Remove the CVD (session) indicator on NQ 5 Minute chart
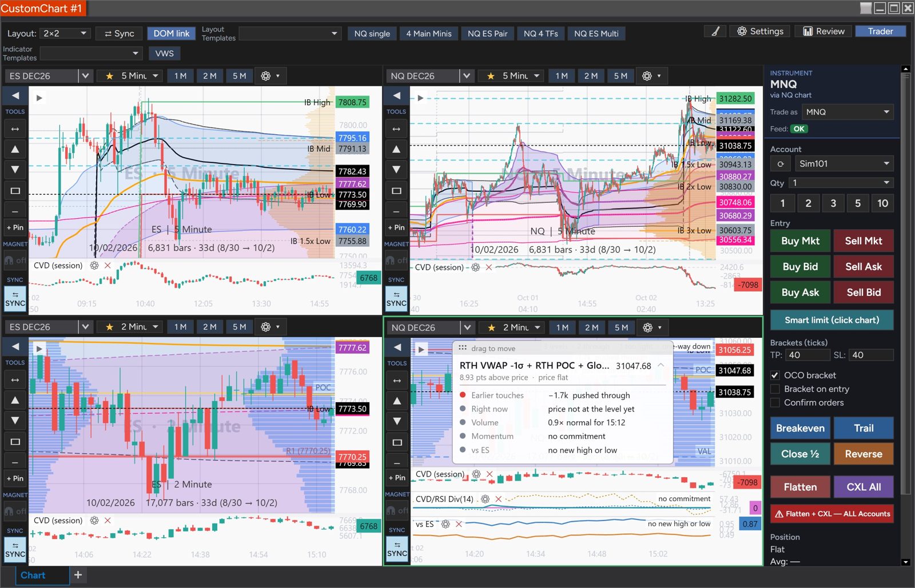The width and height of the screenshot is (915, 588). [x=489, y=267]
